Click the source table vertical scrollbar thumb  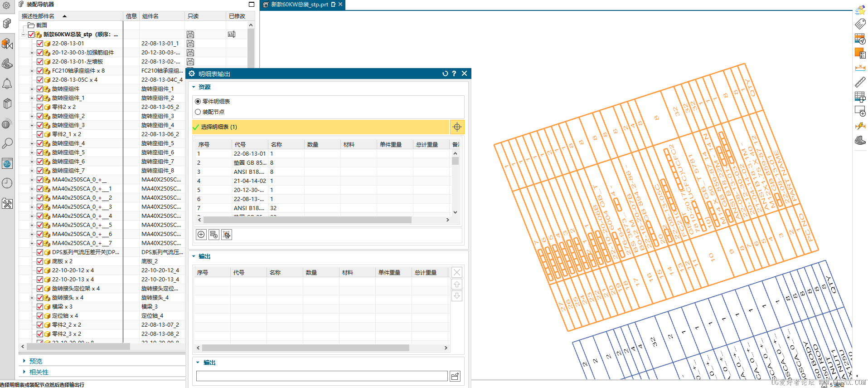(456, 161)
